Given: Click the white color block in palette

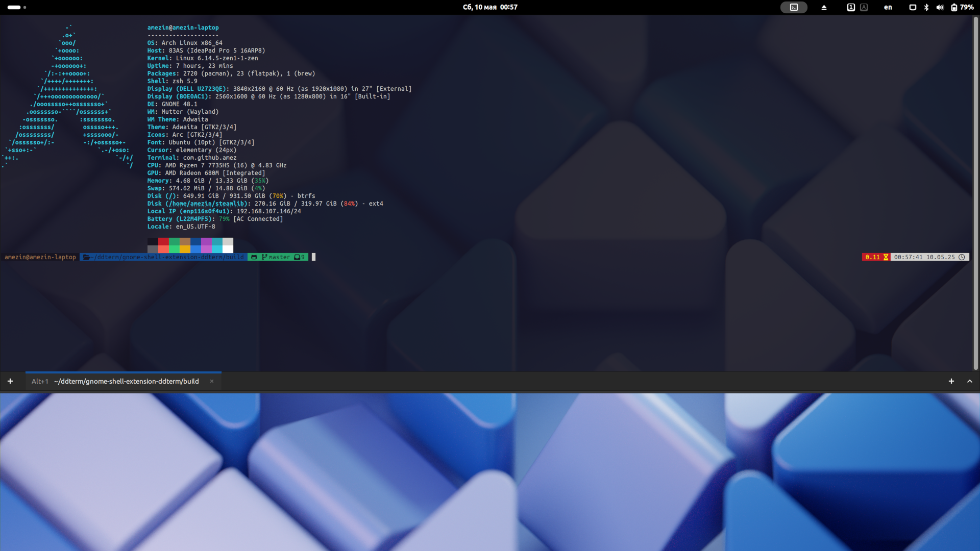Looking at the screenshot, I should pyautogui.click(x=228, y=249).
